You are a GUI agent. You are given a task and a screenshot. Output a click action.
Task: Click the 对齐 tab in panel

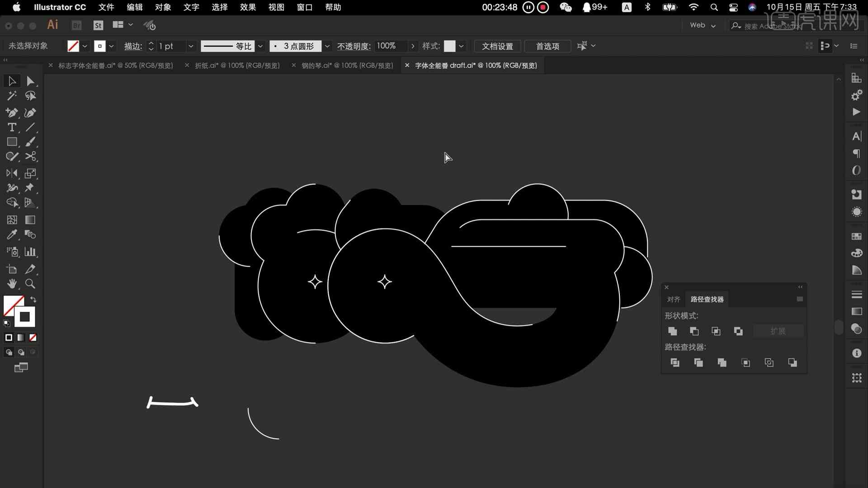pos(674,299)
